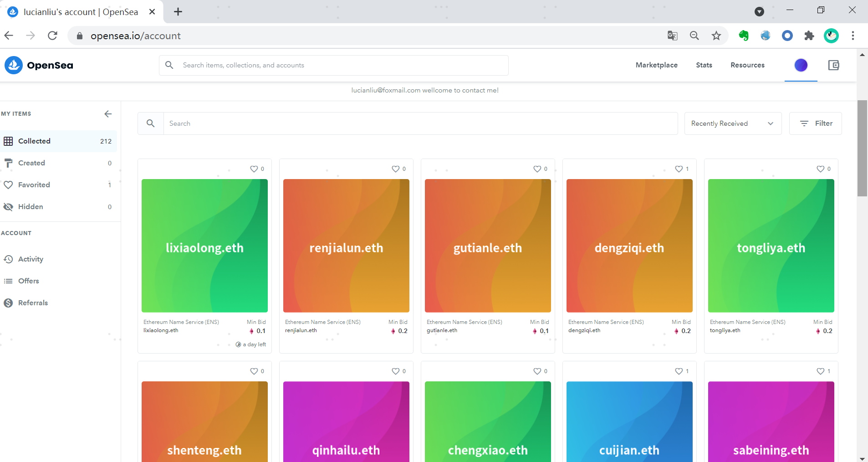
Task: Reload the page with refresh icon
Action: [x=52, y=36]
